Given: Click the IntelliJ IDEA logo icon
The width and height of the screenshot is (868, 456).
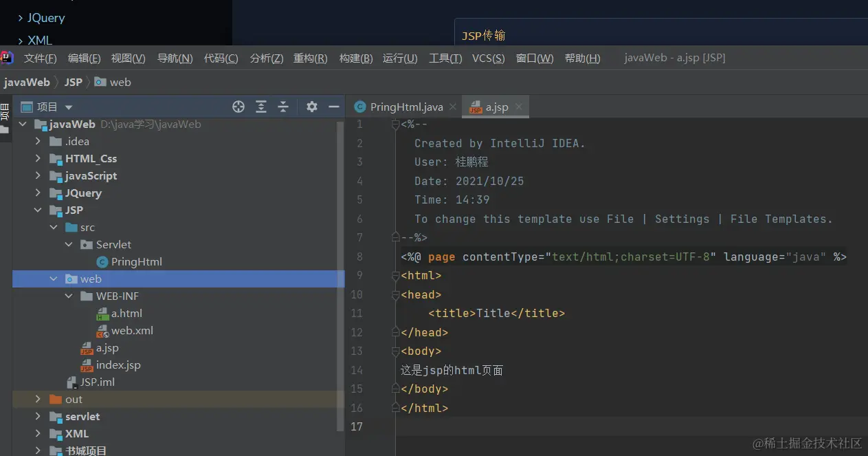Looking at the screenshot, I should (x=7, y=57).
